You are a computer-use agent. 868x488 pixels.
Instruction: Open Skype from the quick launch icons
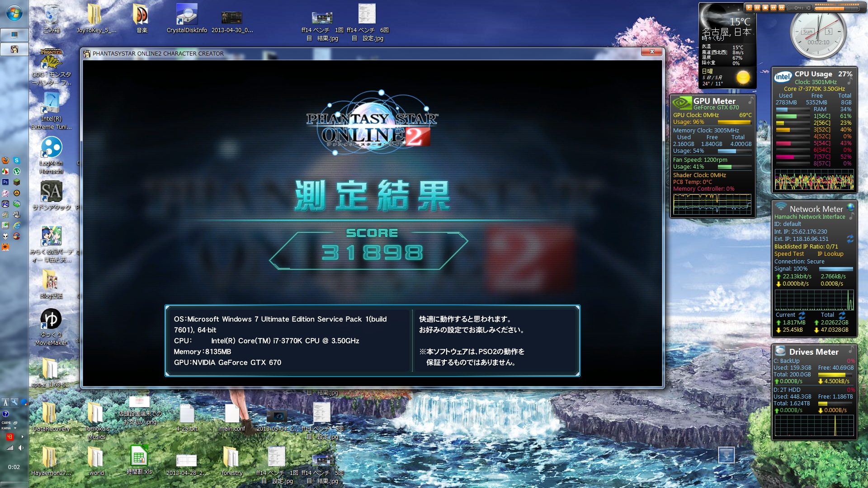click(x=17, y=160)
